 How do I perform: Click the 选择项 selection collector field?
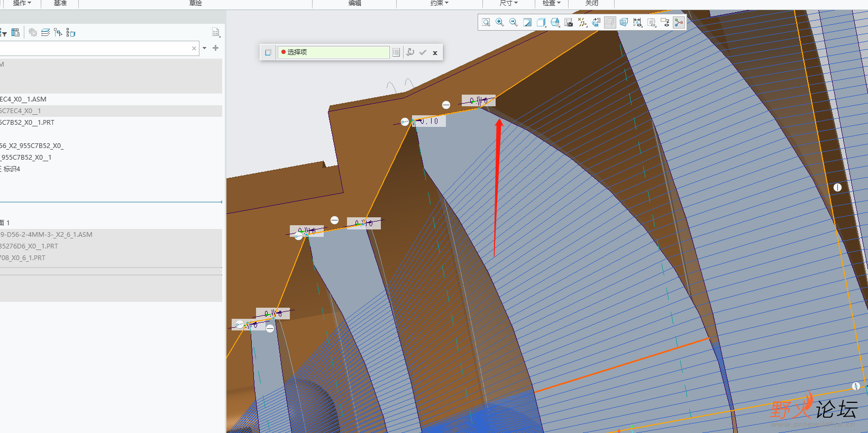click(x=334, y=52)
